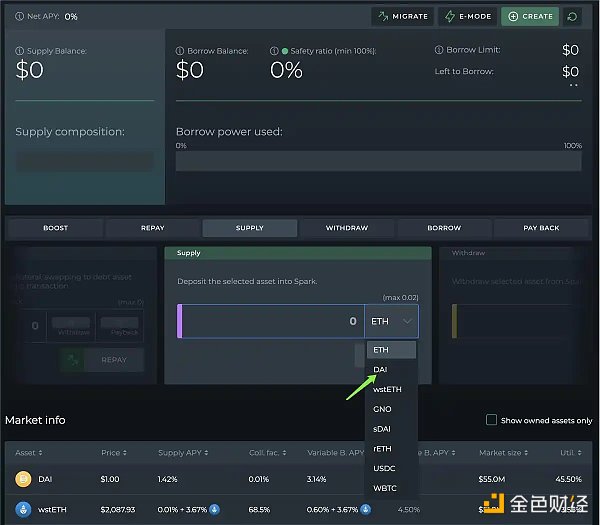Click the wstETH Coll. fac. 68.5% value
The image size is (600, 525).
click(x=259, y=510)
